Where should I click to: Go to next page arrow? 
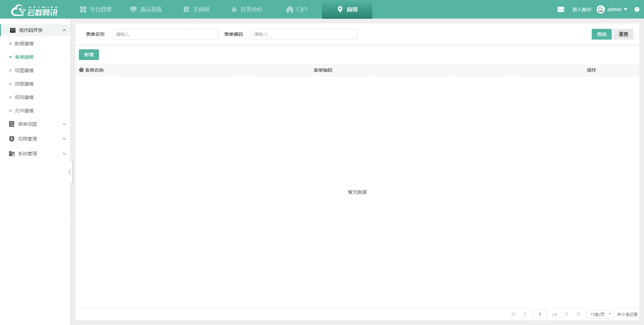click(566, 314)
